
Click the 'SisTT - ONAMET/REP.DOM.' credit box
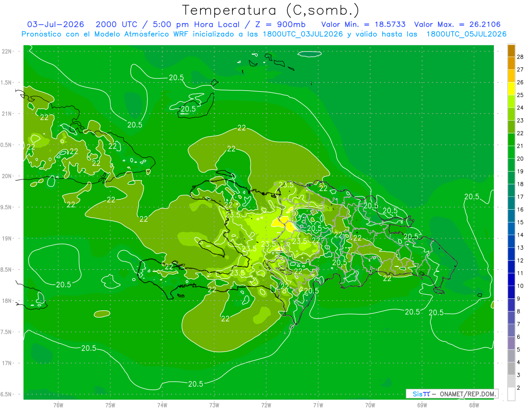tap(452, 394)
